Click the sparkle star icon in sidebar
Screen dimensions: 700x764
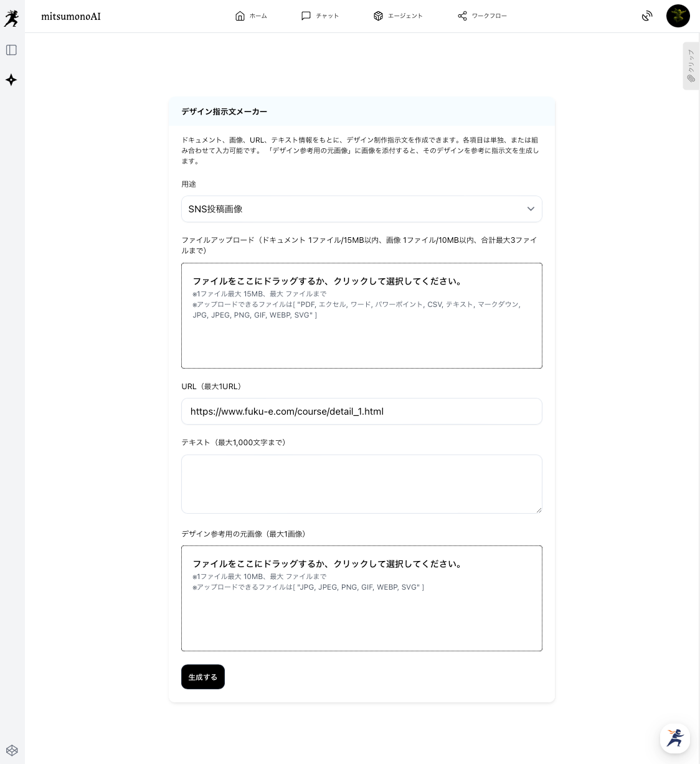[11, 80]
